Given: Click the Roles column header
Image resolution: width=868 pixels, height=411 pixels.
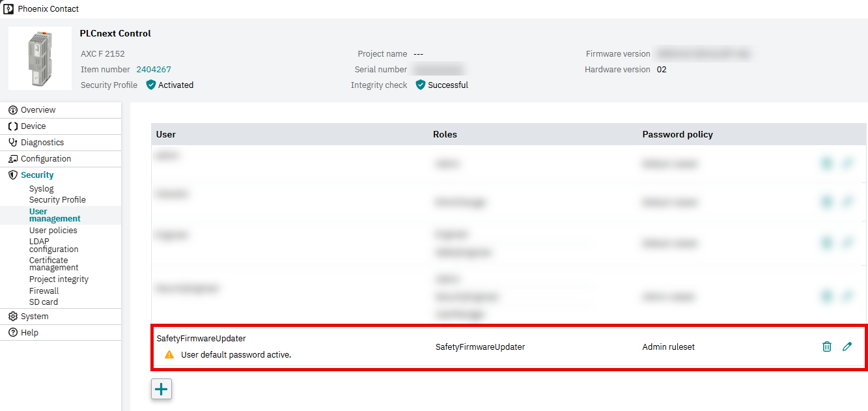Looking at the screenshot, I should click(x=445, y=134).
